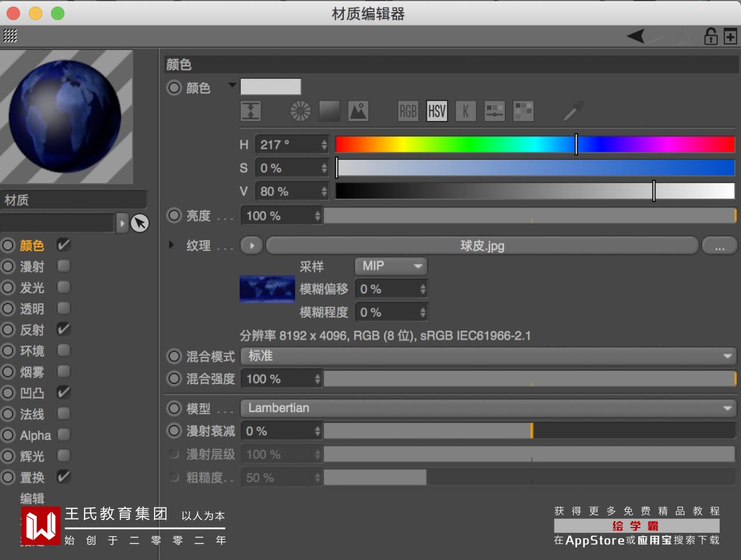The width and height of the screenshot is (741, 560).
Task: Enable the 辉光 channel checkbox
Action: (64, 456)
